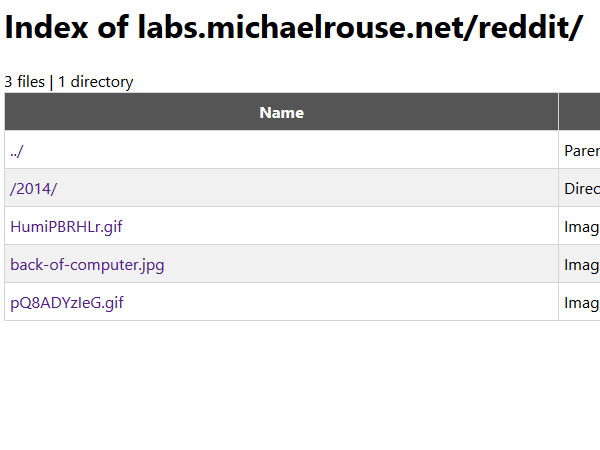The image size is (600, 450).
Task: Click the pipe separator between files and directory
Action: coord(51,82)
